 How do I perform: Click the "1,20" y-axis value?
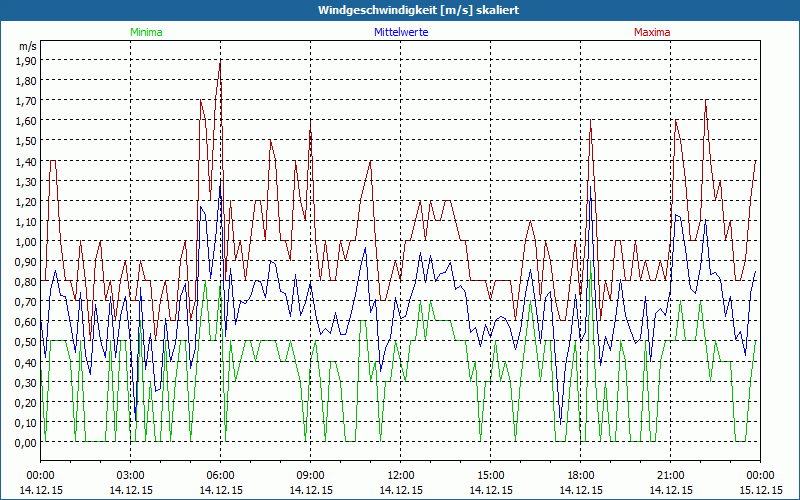point(26,201)
